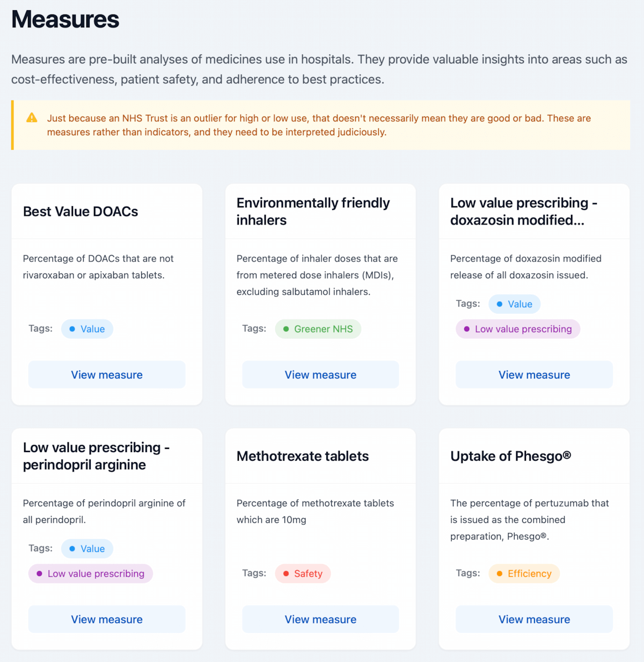This screenshot has height=662, width=644.
Task: View the Uptake of Phesgo measure
Action: (534, 619)
